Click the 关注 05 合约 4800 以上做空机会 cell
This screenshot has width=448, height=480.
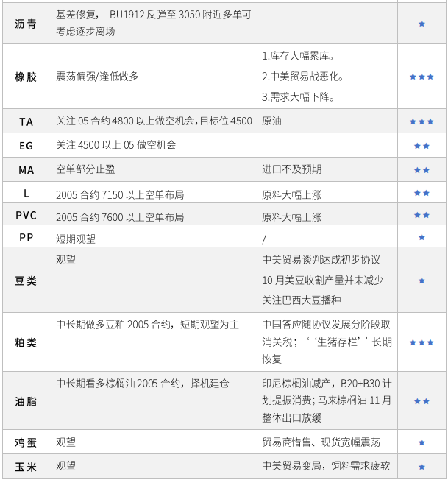click(154, 121)
